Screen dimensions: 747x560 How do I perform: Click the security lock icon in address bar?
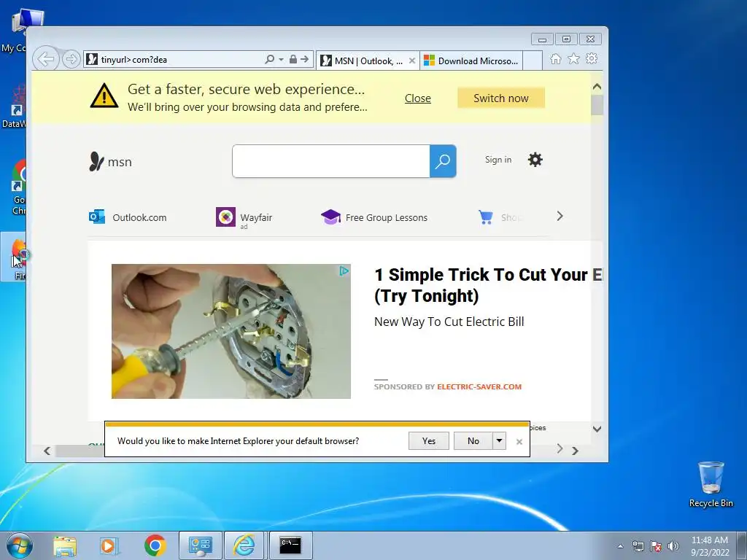[x=293, y=60]
